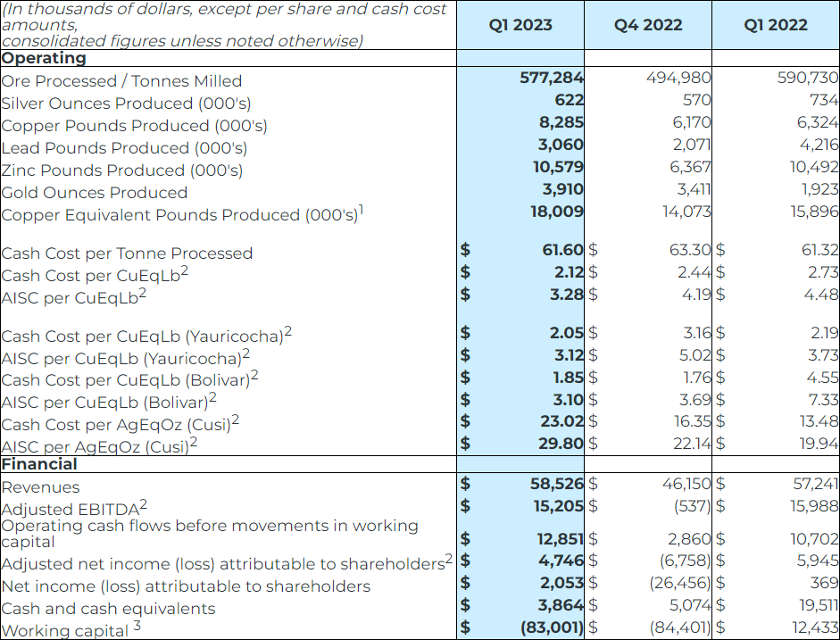Click the Q1 2023 Cusi AISC value 29.80
This screenshot has width=840, height=640.
(x=561, y=443)
